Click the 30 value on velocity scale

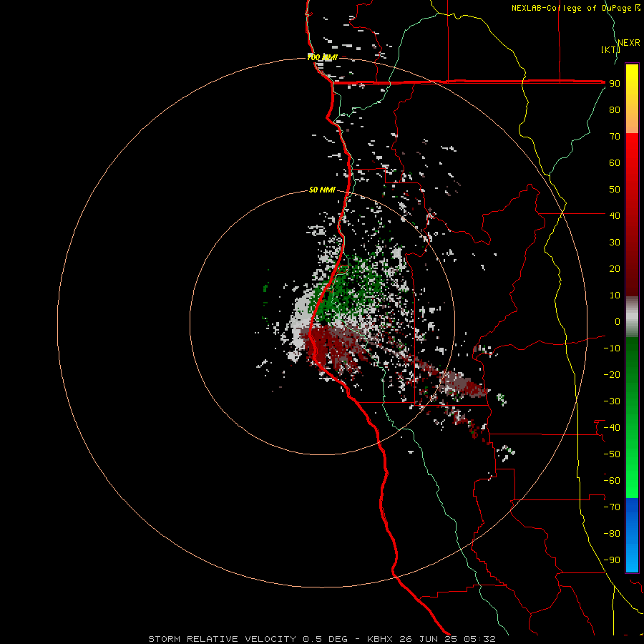615,243
